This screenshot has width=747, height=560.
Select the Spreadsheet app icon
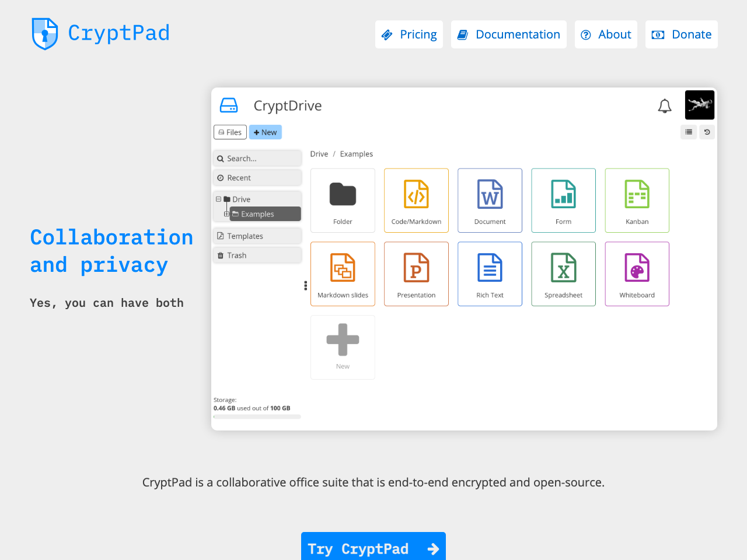pyautogui.click(x=563, y=274)
